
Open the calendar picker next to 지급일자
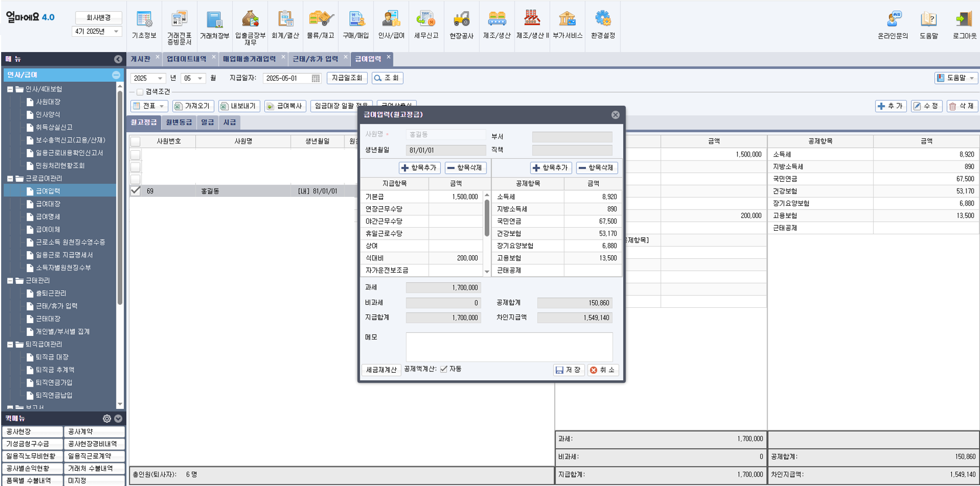click(316, 78)
